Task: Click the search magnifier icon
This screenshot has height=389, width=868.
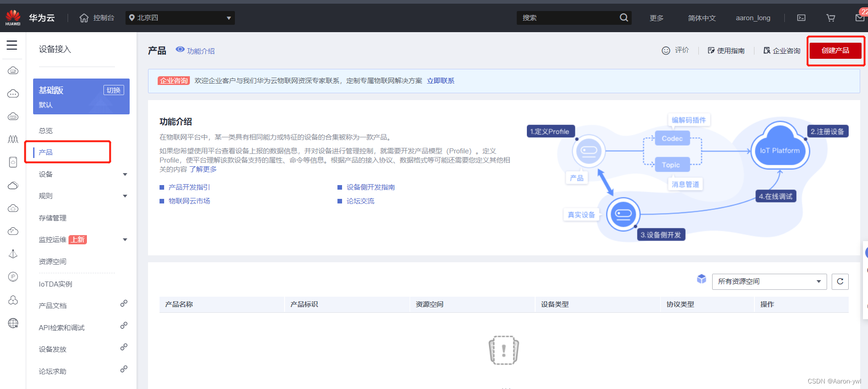Action: coord(623,17)
